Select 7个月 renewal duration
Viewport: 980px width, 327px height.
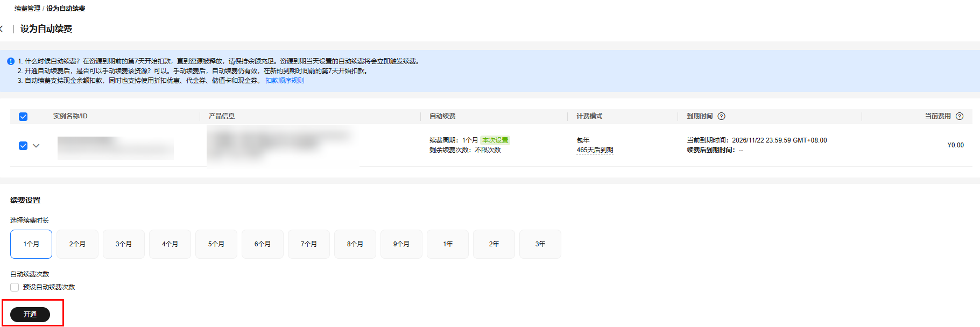pyautogui.click(x=309, y=244)
